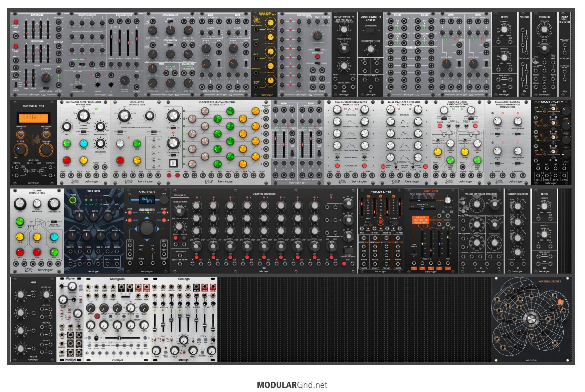Viewport: 585px width, 392px height.
Task: Click the KYBD jack on Oscillator 1004
Action: click(x=116, y=175)
